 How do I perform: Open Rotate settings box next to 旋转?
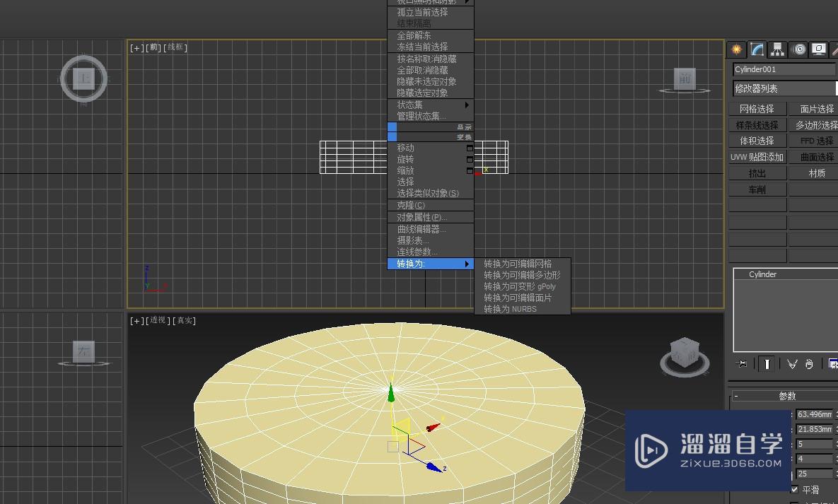pyautogui.click(x=470, y=159)
